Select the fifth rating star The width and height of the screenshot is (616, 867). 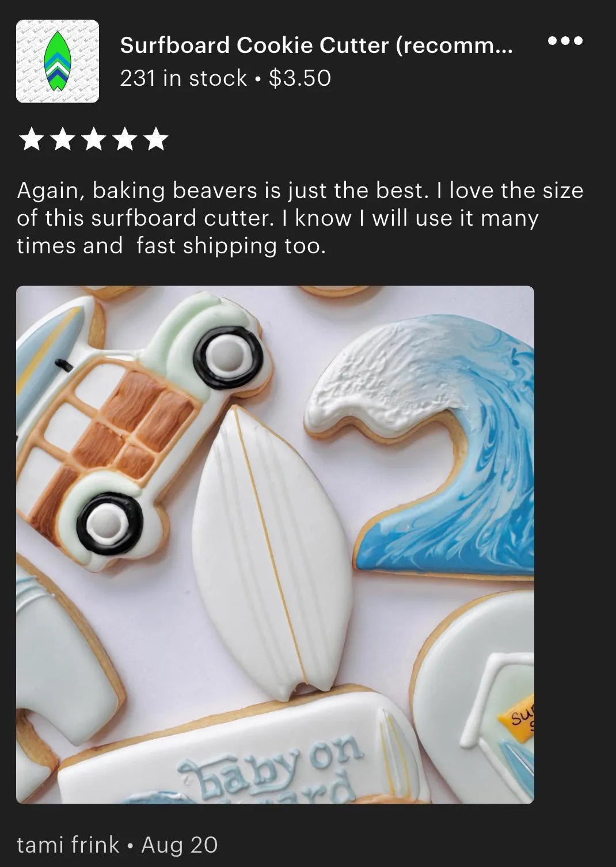click(156, 140)
